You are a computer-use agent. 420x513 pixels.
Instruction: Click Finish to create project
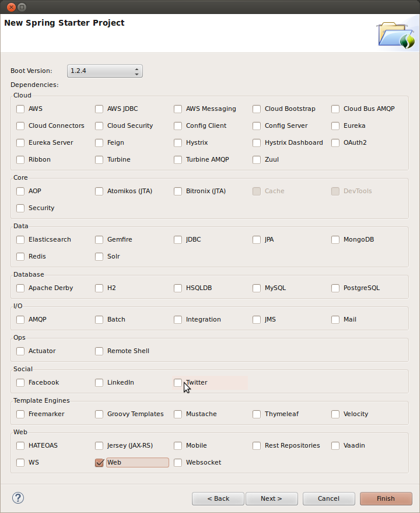click(386, 498)
